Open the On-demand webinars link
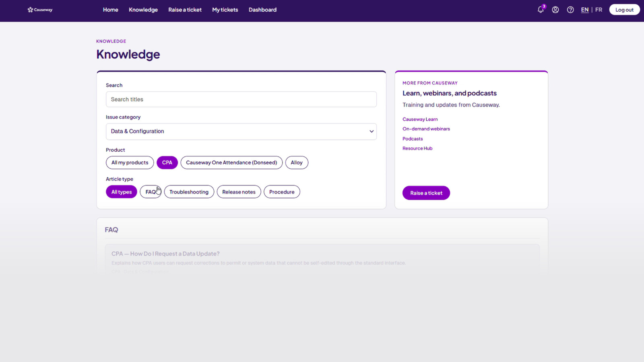Image resolution: width=644 pixels, height=362 pixels. click(x=426, y=129)
